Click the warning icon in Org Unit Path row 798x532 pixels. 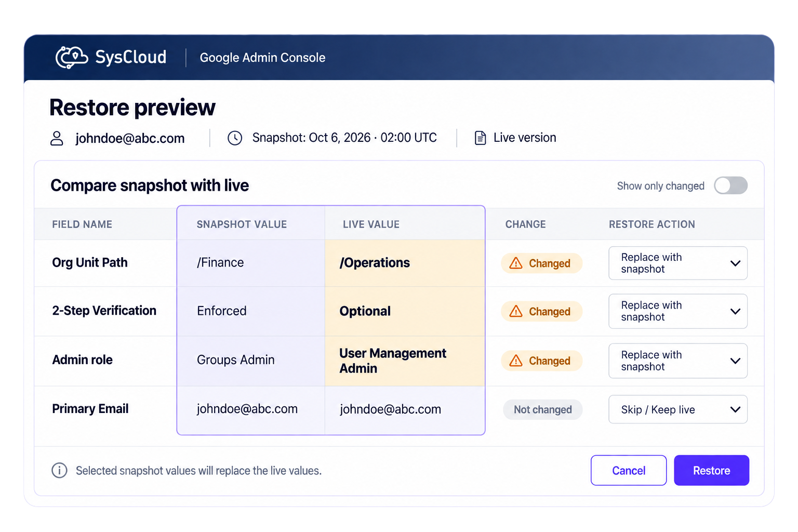point(516,263)
